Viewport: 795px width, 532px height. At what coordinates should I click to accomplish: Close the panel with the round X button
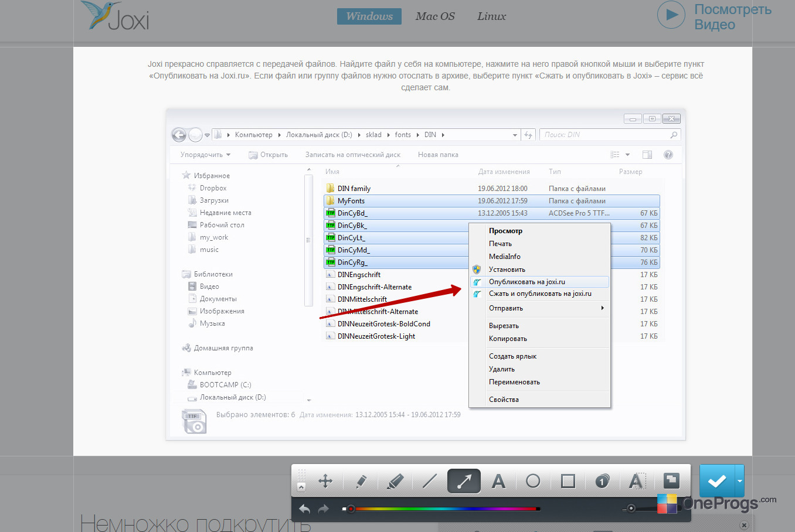click(x=744, y=525)
